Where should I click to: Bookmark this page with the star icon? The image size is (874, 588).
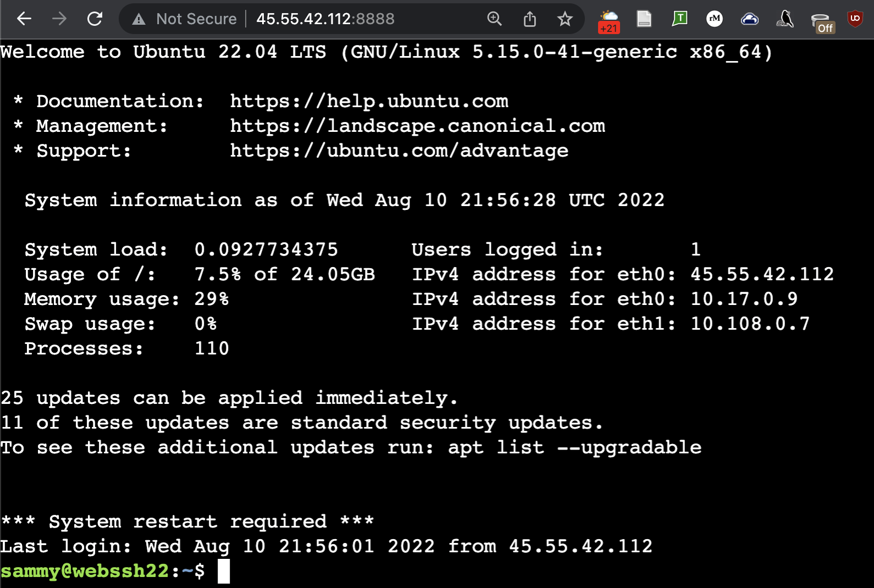(565, 19)
